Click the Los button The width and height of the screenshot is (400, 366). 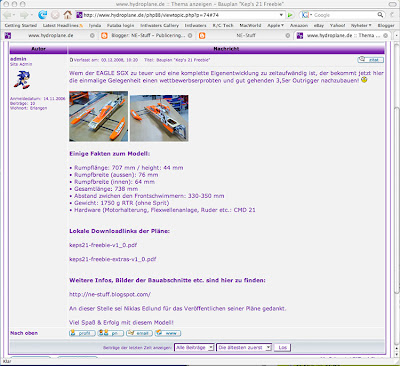[x=282, y=348]
